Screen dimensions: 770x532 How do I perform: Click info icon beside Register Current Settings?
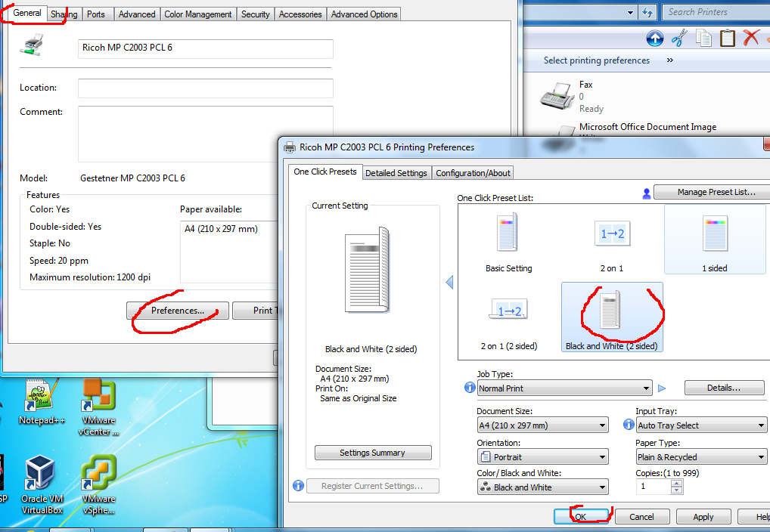point(298,485)
